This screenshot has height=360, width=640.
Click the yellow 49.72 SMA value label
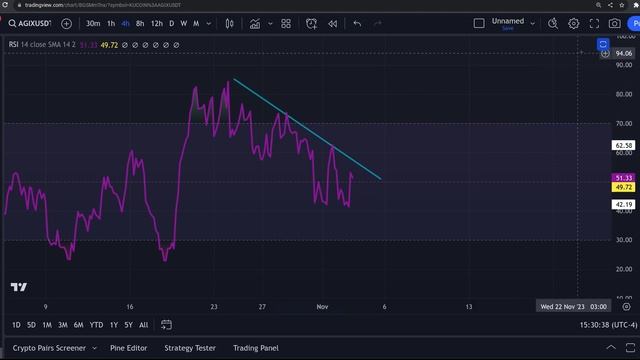tap(623, 187)
